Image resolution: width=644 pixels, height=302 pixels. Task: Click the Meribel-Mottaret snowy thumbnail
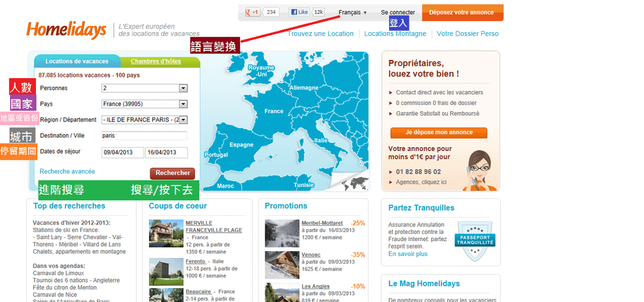click(x=282, y=233)
